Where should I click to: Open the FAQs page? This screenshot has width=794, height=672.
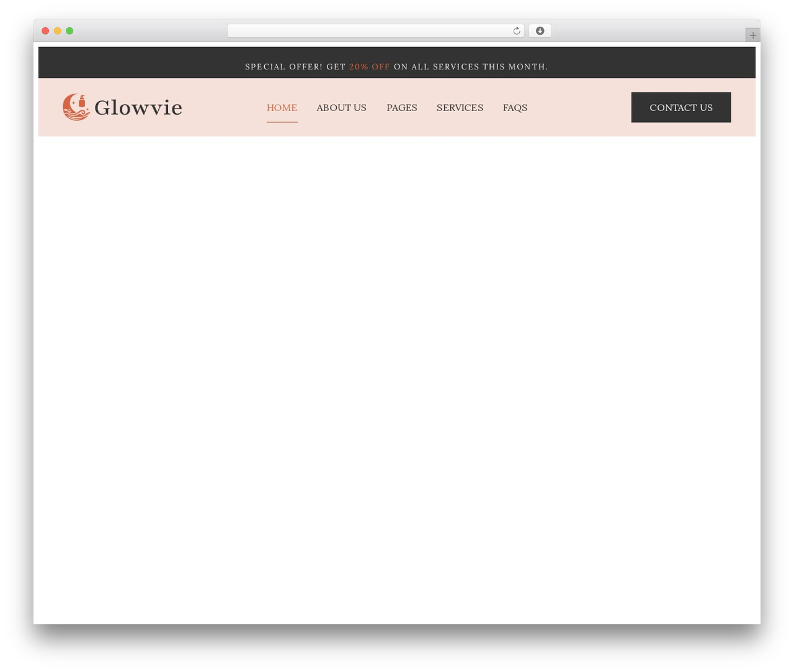point(515,107)
